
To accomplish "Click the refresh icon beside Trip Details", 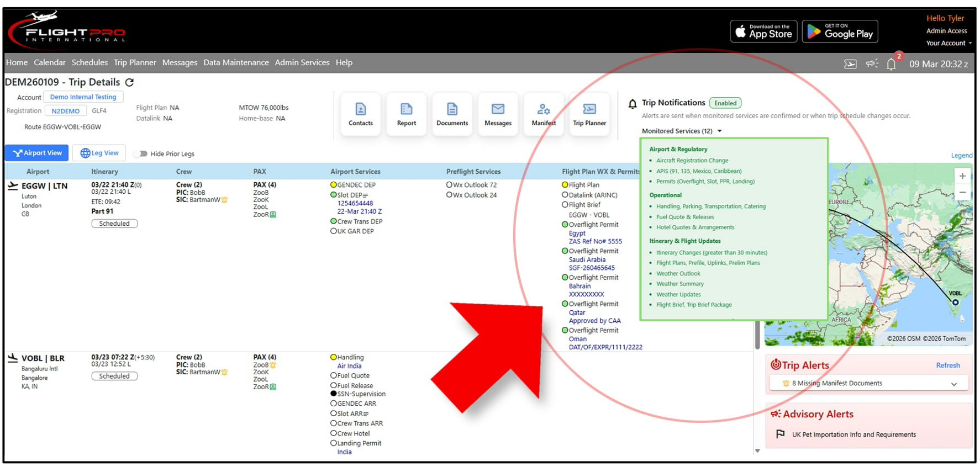I will click(129, 82).
